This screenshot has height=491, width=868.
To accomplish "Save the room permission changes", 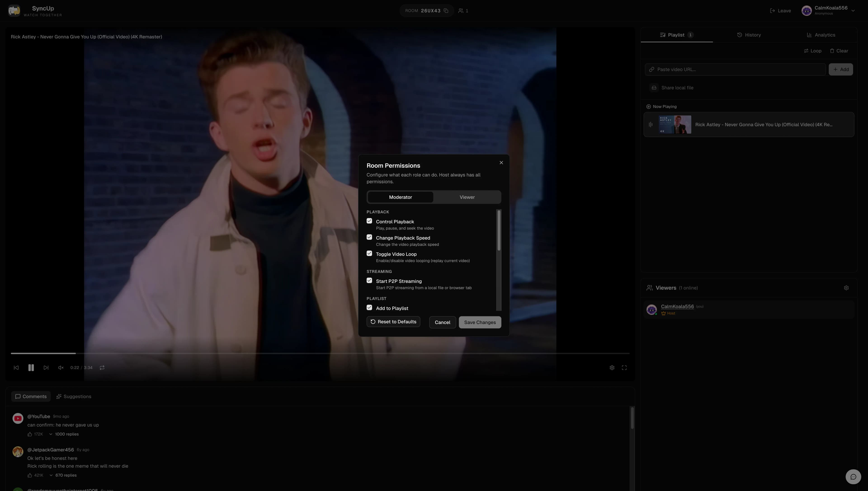I will (480, 322).
